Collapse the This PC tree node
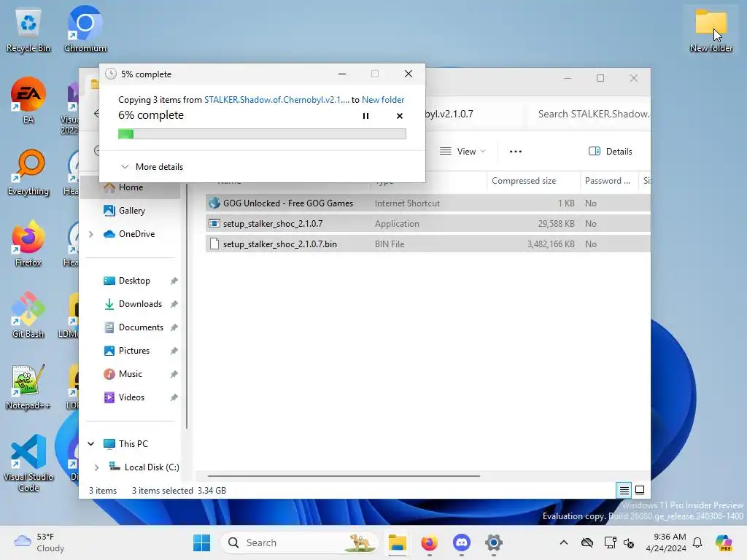 (91, 444)
